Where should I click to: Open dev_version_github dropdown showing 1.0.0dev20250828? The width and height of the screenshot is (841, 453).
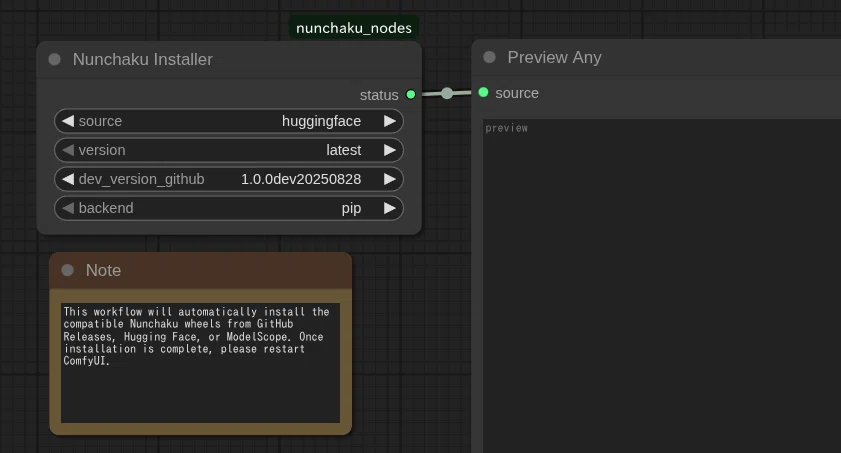[229, 179]
